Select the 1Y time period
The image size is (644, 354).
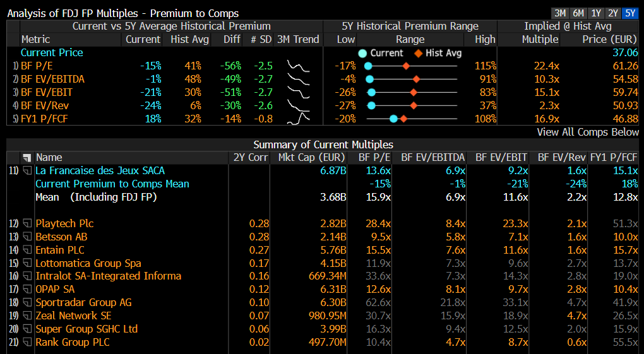(596, 13)
